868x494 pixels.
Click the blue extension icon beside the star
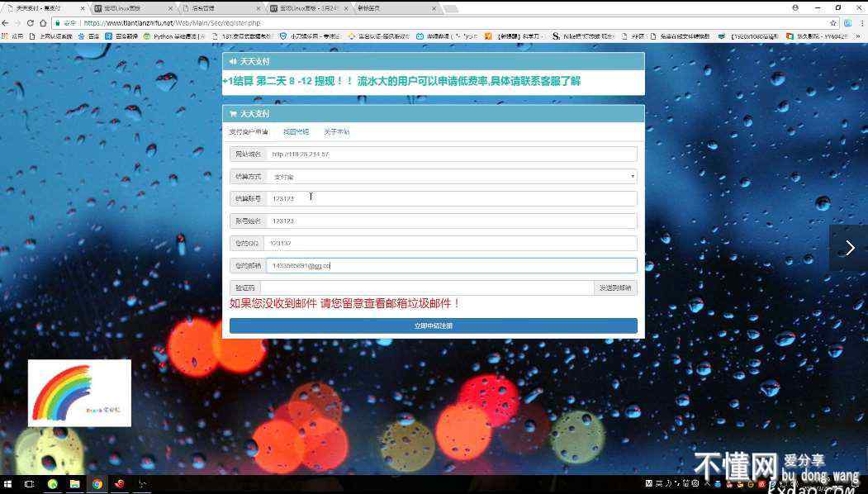tap(848, 22)
